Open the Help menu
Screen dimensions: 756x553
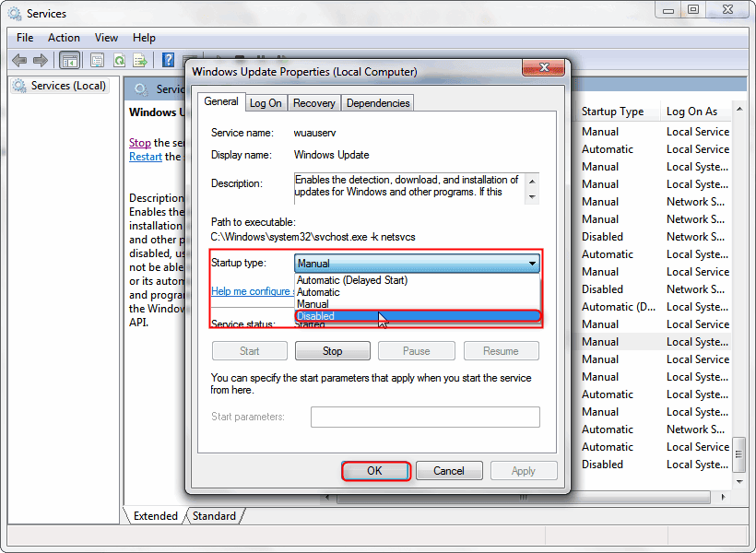144,38
